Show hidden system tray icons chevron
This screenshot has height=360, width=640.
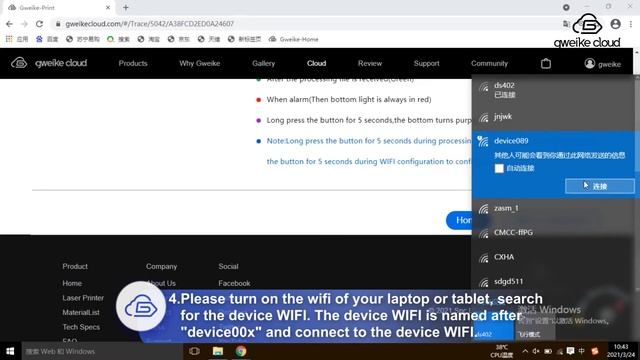pos(525,351)
